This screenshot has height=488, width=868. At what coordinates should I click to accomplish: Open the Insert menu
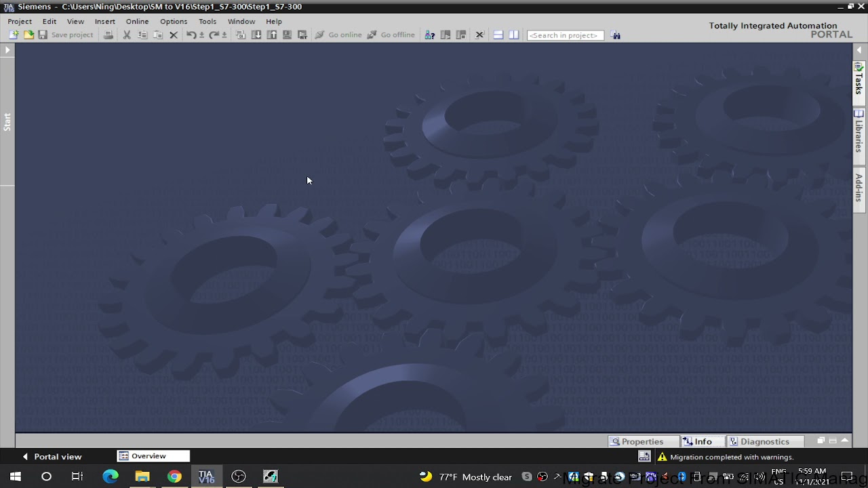click(105, 21)
